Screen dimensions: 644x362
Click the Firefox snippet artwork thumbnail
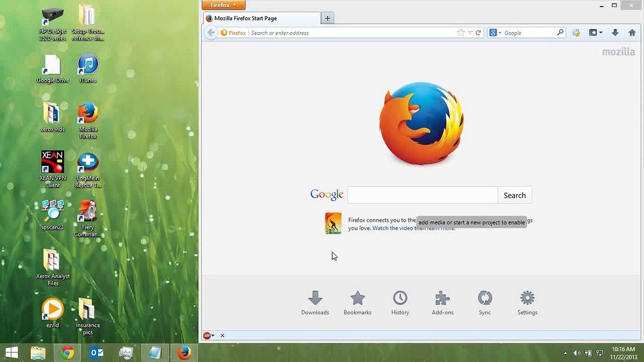333,223
